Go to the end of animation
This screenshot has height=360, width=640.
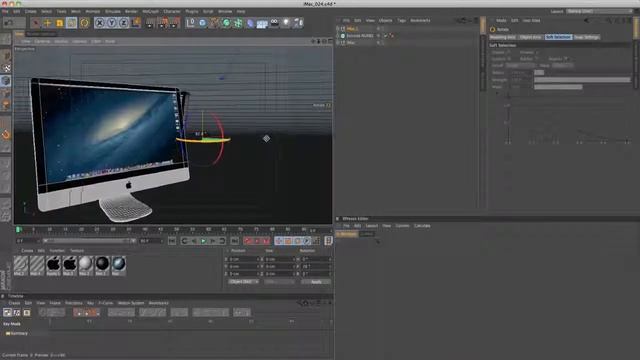235,241
